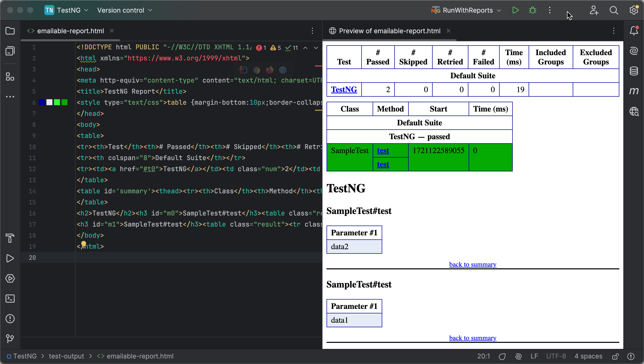Open the Maven tool window
The height and width of the screenshot is (364, 644).
point(634,91)
